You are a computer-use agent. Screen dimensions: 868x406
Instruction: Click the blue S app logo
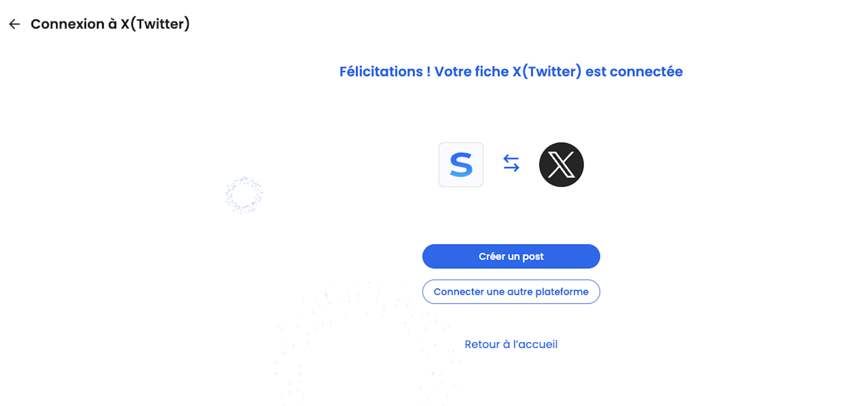pyautogui.click(x=461, y=164)
